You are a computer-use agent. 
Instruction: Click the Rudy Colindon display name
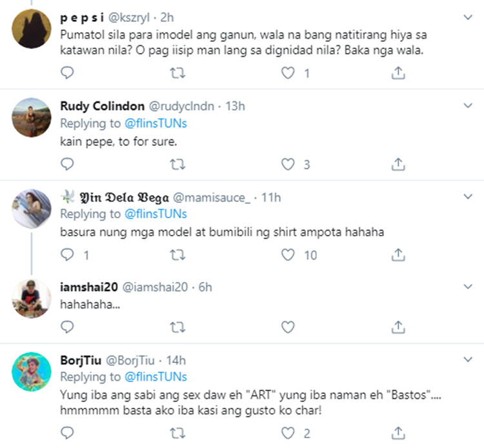click(101, 106)
